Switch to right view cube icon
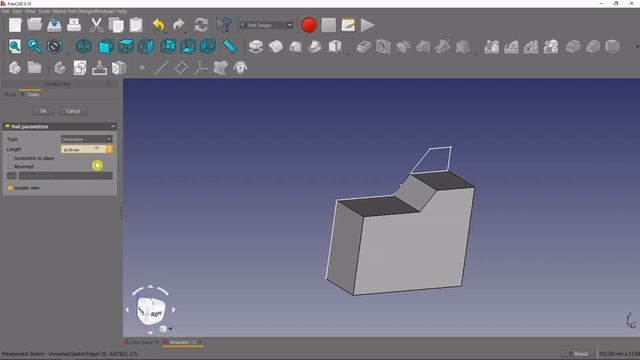 (x=146, y=47)
